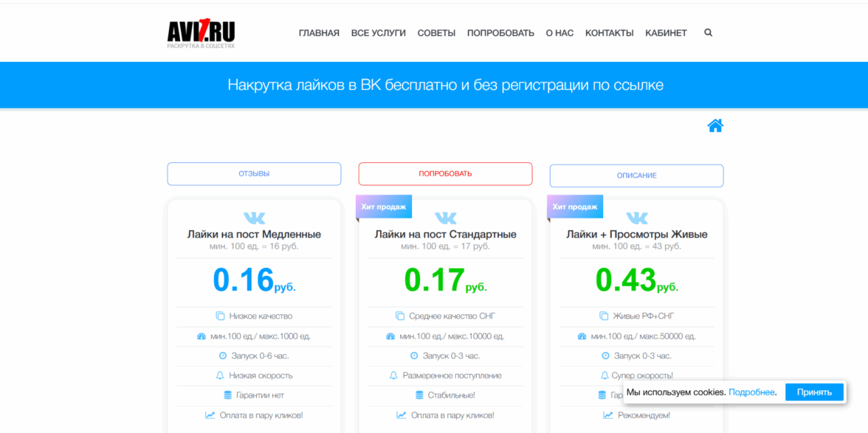Click the AVI1.RU site logo
Image resolution: width=868 pixels, height=433 pixels.
coord(201,33)
